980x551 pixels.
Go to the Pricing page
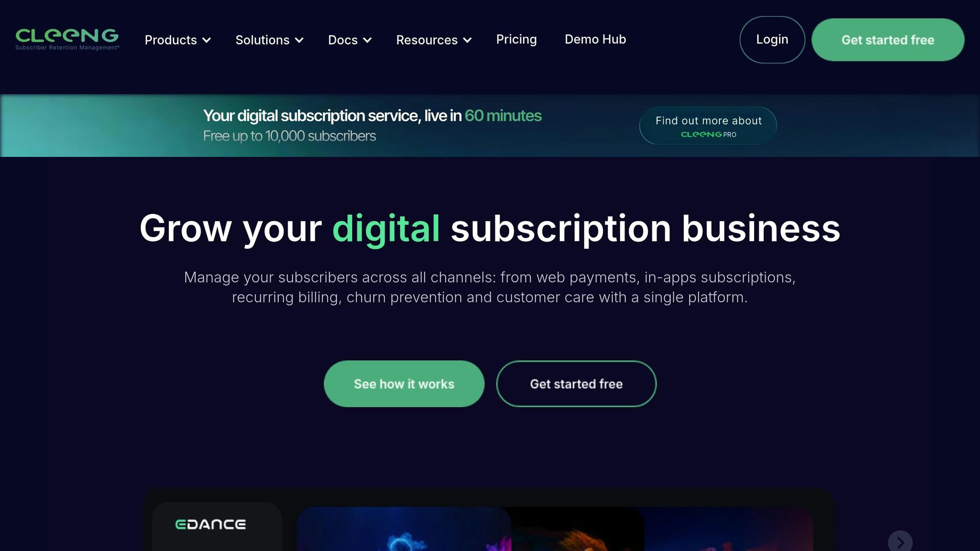click(x=516, y=39)
